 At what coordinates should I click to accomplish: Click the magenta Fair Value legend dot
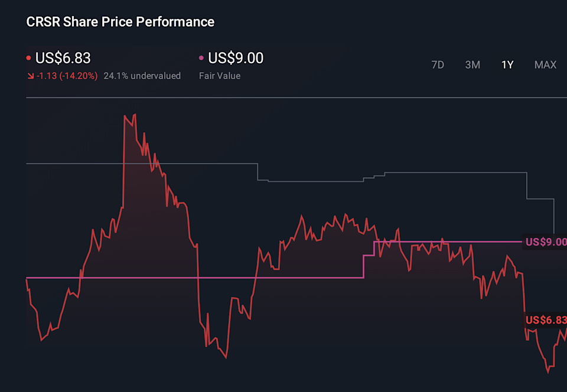pyautogui.click(x=201, y=58)
